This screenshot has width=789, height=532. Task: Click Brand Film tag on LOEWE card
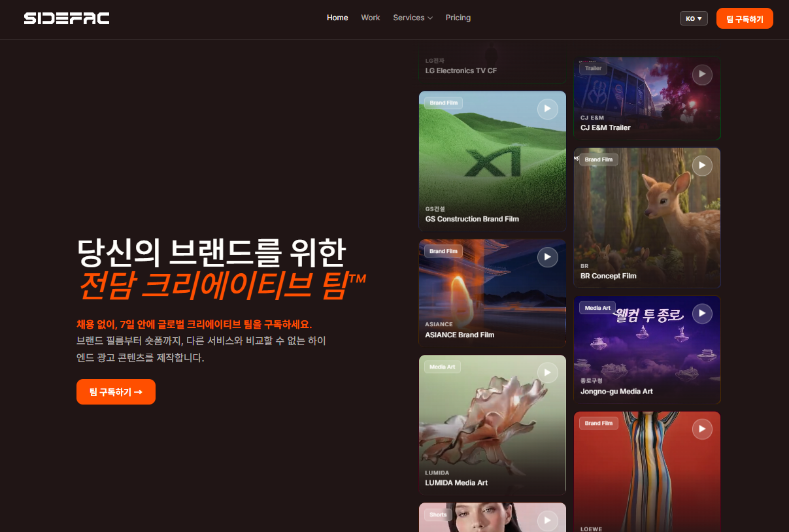pos(598,424)
